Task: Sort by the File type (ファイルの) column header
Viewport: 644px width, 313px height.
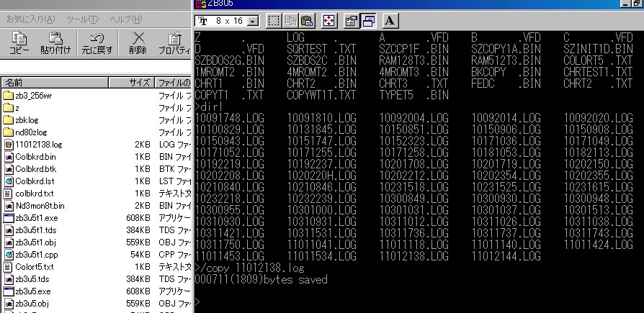Action: pos(174,83)
